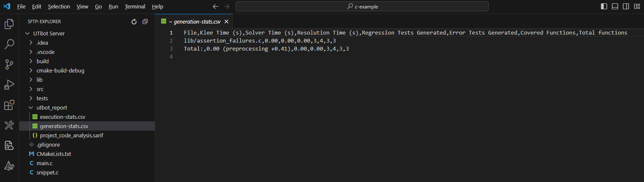
Task: Open execution-stats.csv file
Action: [x=63, y=117]
